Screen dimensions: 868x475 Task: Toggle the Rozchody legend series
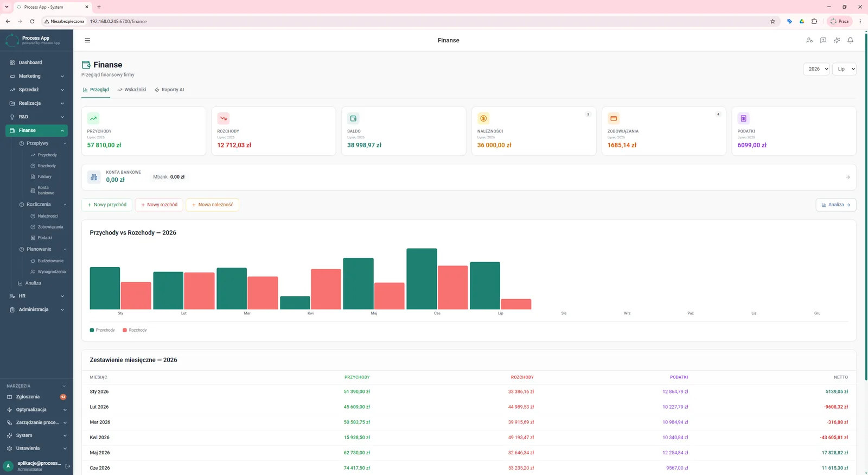[x=135, y=330]
